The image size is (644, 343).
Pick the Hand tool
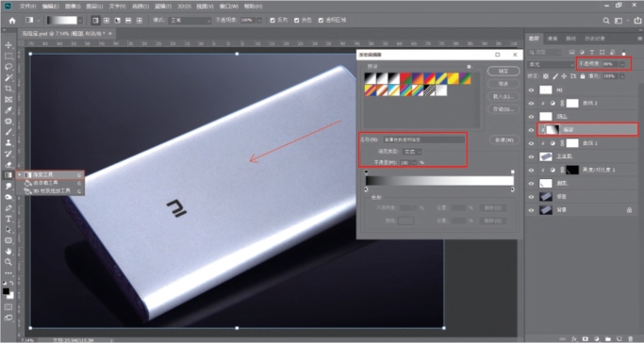(8, 251)
